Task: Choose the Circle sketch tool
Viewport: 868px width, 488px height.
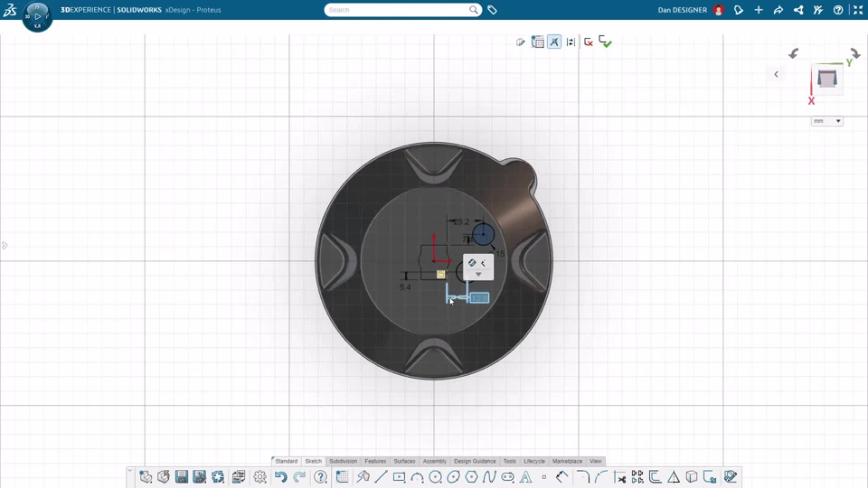Action: click(435, 476)
